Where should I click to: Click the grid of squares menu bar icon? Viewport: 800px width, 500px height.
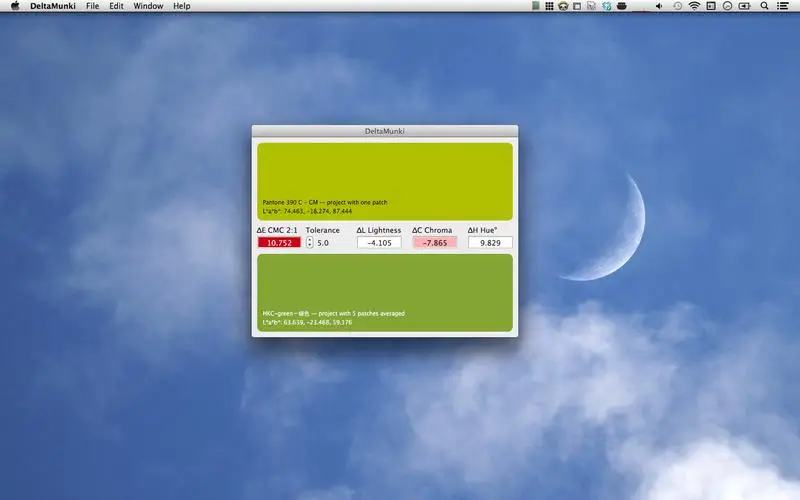tap(549, 6)
